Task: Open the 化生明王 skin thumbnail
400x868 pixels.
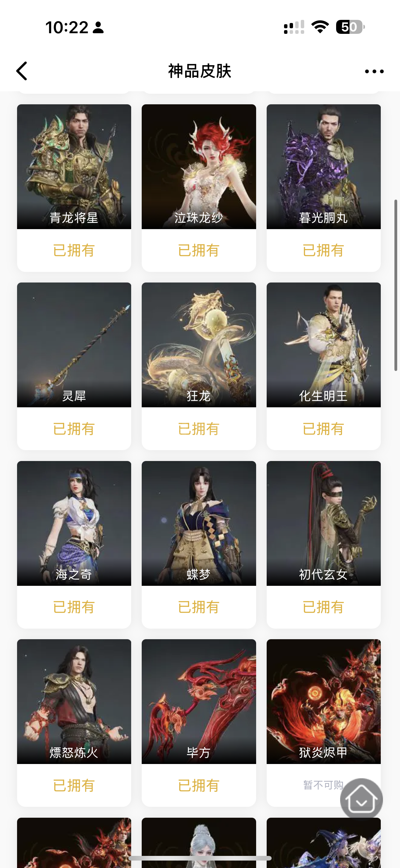Action: (324, 345)
